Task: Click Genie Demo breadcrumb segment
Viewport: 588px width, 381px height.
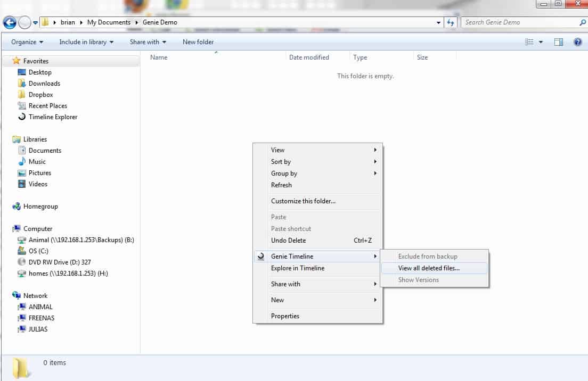Action: (160, 22)
